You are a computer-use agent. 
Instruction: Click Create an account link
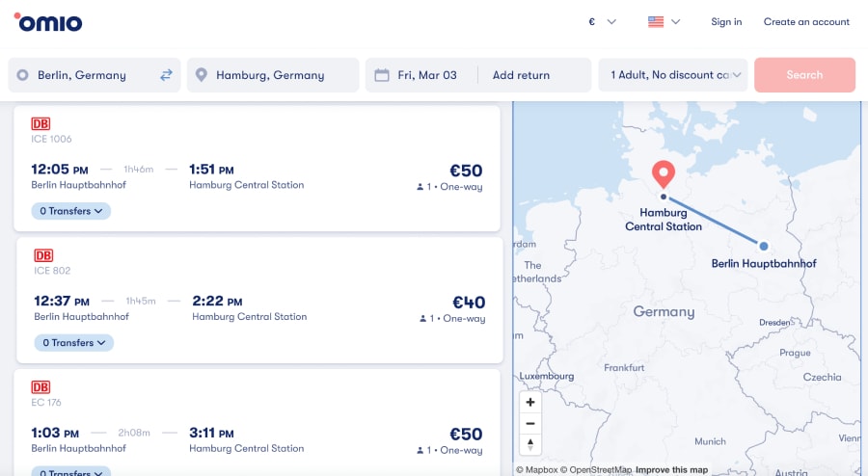point(806,21)
